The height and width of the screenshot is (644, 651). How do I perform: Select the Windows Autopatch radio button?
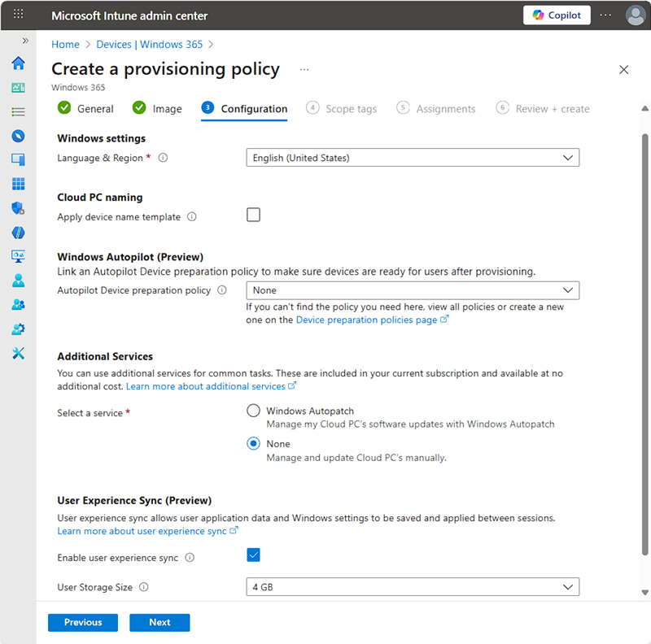coord(253,410)
